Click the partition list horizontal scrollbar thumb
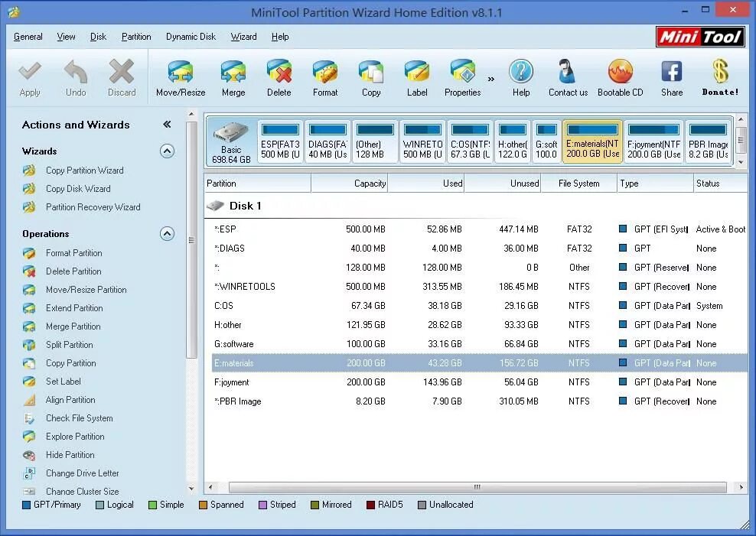Viewport: 756px width, 536px height. (477, 487)
